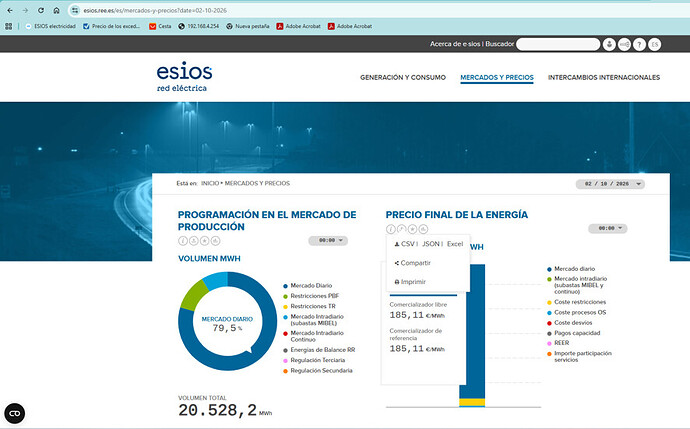Screen dimensions: 690x429
Task: Close export menu via Precio final download icon
Action: point(401,229)
